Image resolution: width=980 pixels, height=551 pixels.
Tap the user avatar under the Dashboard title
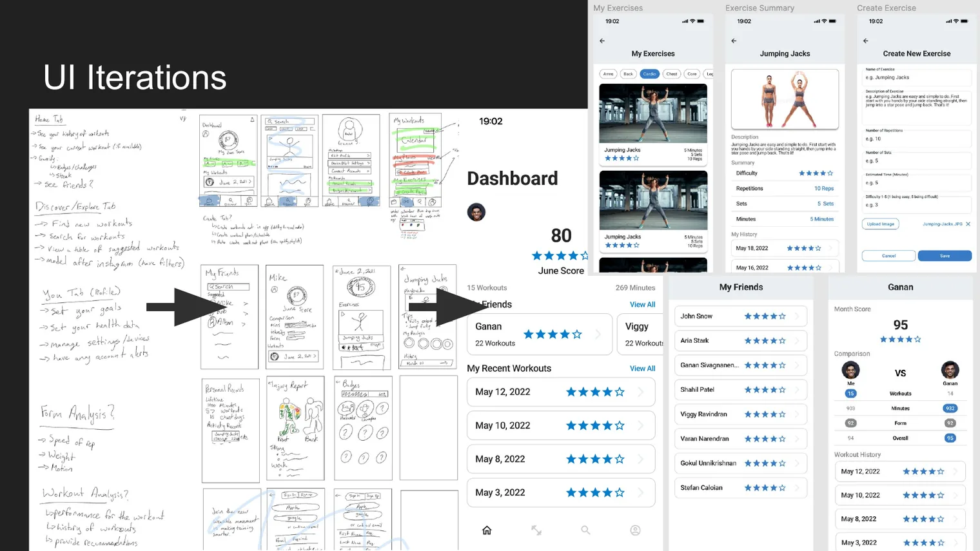[x=476, y=212]
